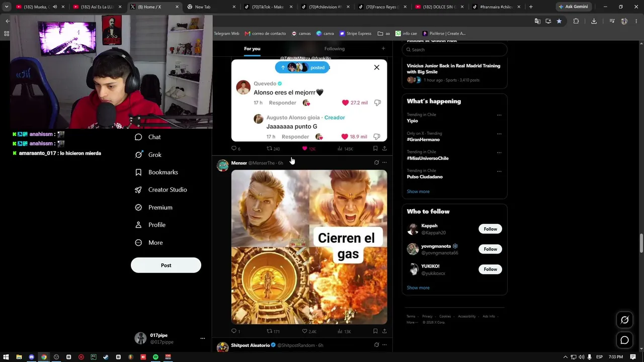Open more options for #GranHermano trend
644x362 pixels.
tap(499, 134)
